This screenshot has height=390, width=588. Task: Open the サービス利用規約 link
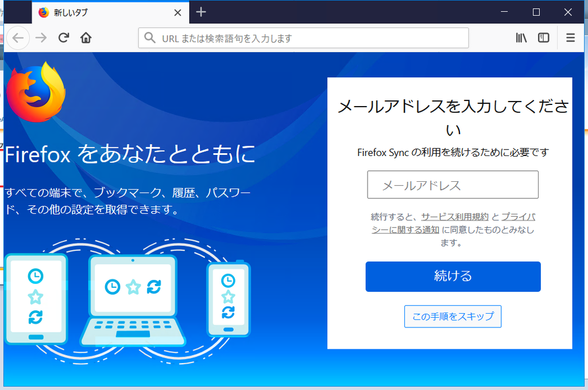point(455,217)
